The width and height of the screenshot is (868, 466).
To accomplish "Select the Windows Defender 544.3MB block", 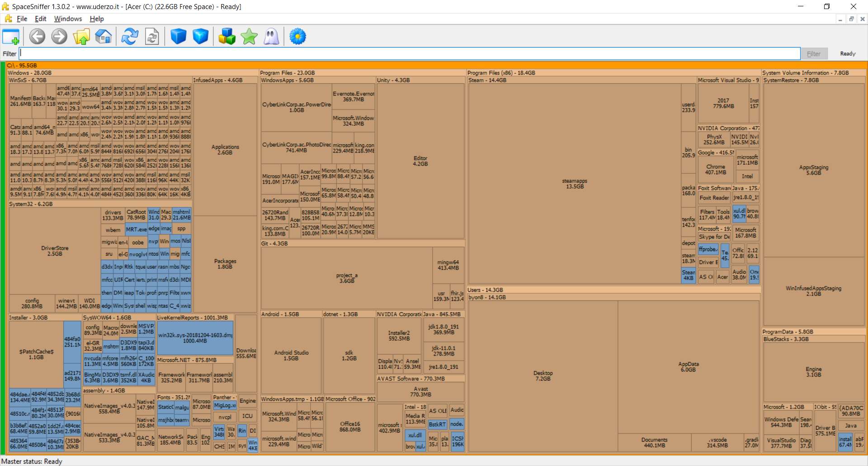I will tap(781, 422).
